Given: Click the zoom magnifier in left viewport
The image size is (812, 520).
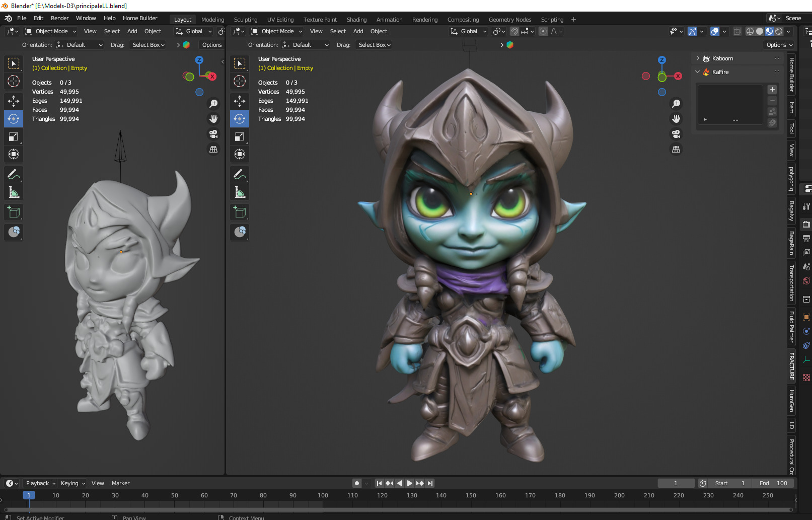Looking at the screenshot, I should [x=213, y=103].
